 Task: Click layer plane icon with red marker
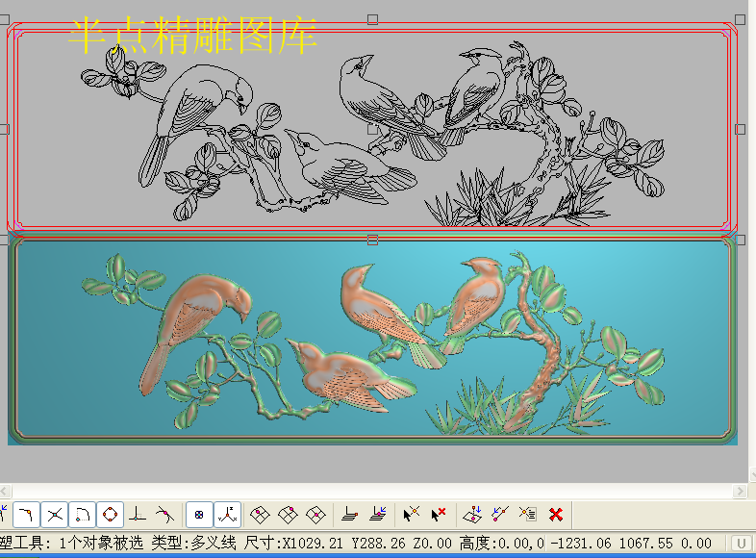[349, 515]
